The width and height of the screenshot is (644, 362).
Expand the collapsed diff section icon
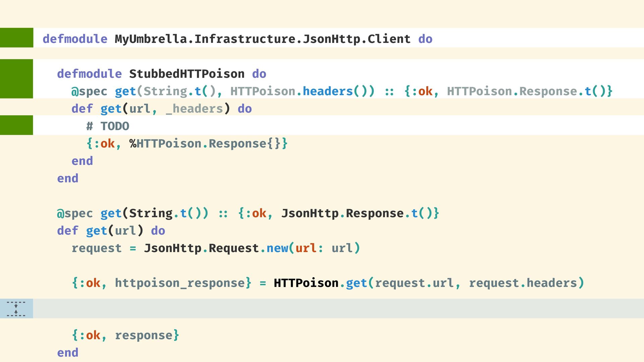[16, 309]
